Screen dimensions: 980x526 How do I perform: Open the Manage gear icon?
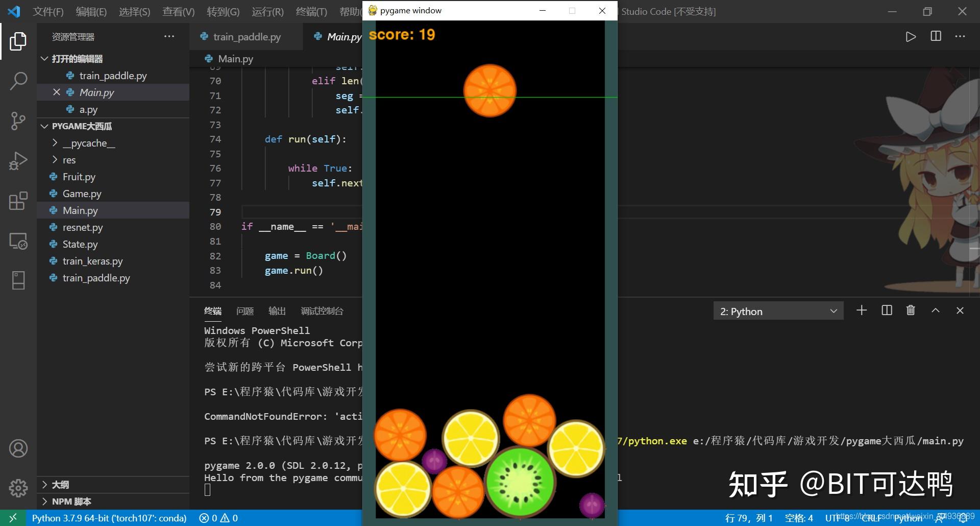coord(18,488)
